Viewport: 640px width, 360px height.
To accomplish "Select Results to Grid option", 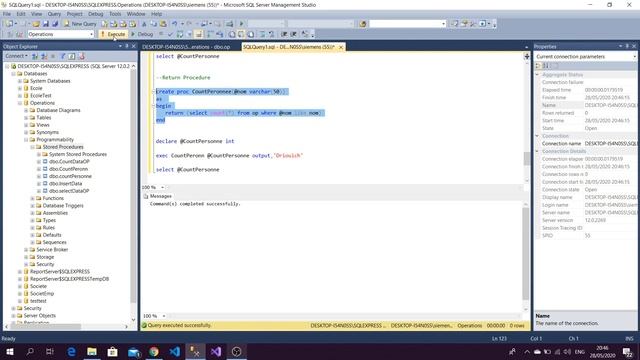I will [241, 34].
